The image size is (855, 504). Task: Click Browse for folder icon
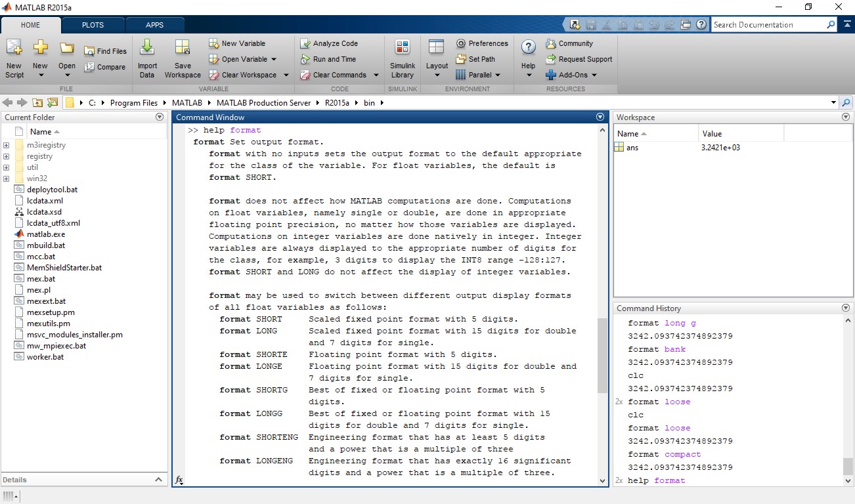(x=53, y=102)
